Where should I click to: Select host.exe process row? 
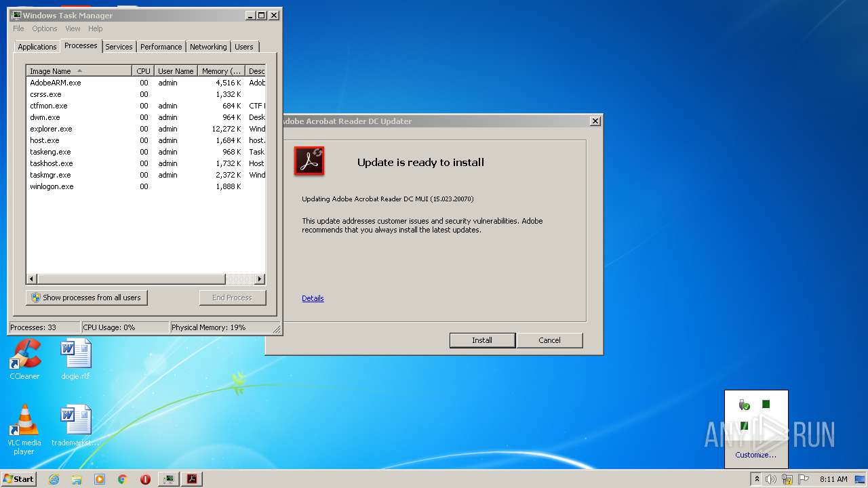(146, 140)
